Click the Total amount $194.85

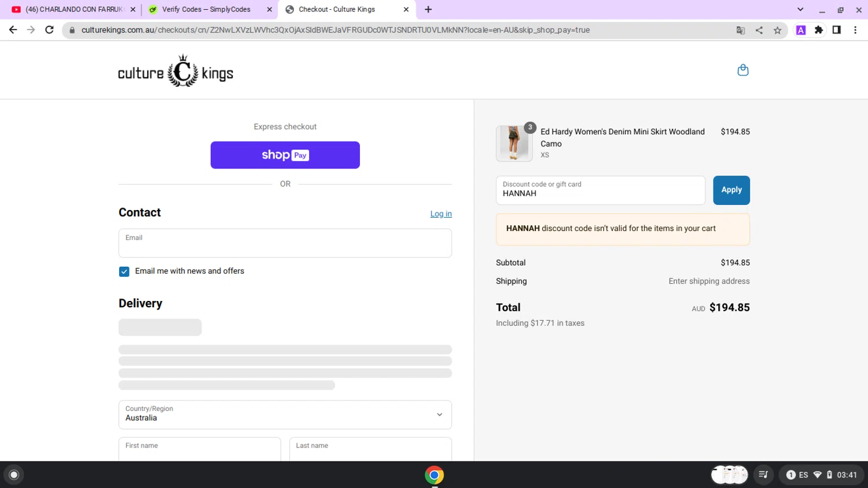(729, 307)
